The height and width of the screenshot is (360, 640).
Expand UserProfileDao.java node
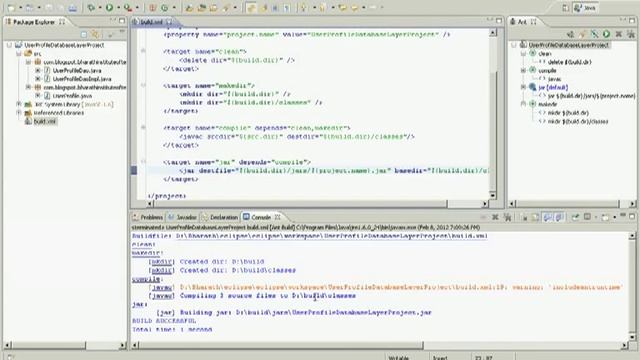38,70
